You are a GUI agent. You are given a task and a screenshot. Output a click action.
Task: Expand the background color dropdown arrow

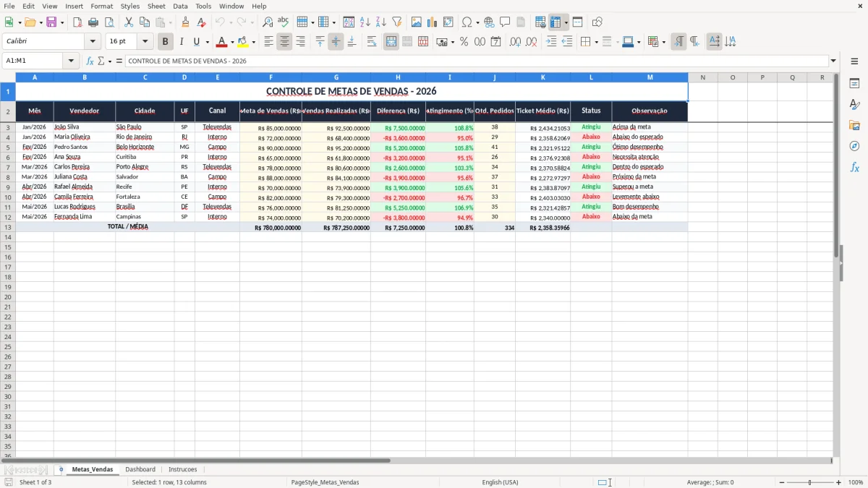253,42
